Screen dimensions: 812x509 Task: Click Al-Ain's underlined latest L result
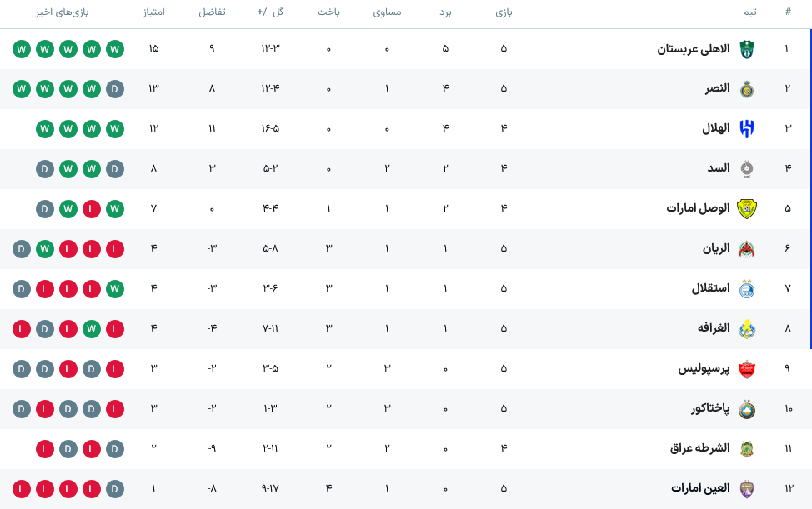pos(21,489)
